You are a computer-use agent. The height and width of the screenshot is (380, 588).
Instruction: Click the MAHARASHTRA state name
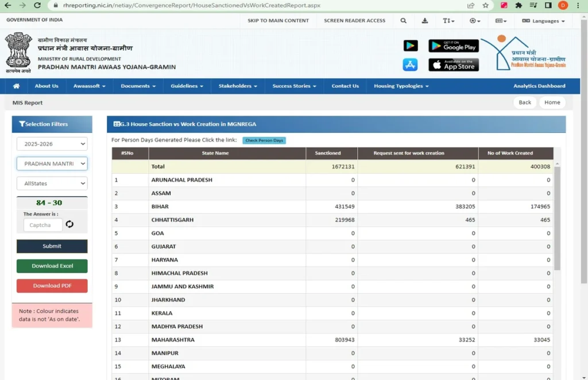pos(173,340)
